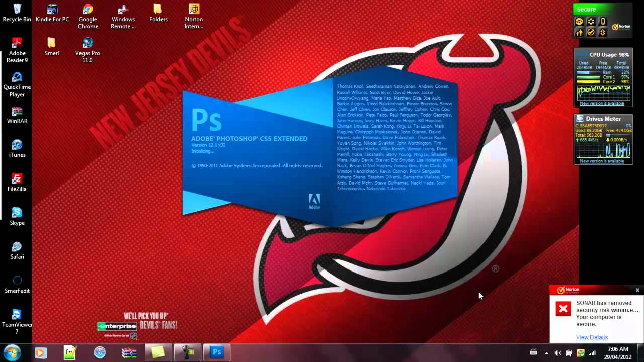Select TeamViewer 7 desktop icon
Screen dimensions: 644x362
(x=17, y=321)
